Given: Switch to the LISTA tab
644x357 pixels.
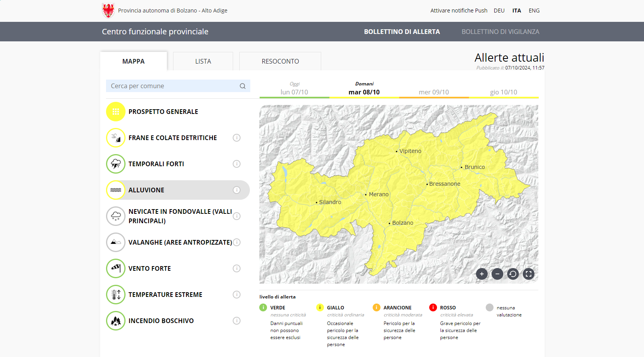Looking at the screenshot, I should point(203,61).
